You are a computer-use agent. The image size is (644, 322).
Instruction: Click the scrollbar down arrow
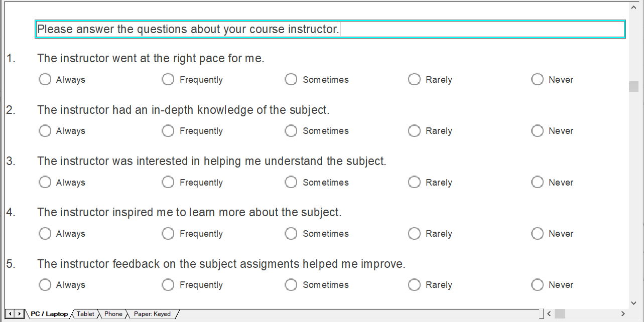point(633,303)
